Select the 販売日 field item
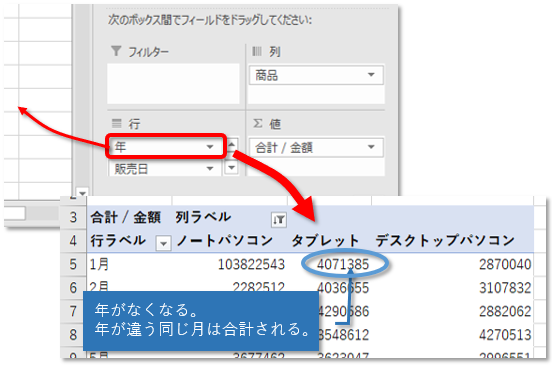 coord(165,169)
